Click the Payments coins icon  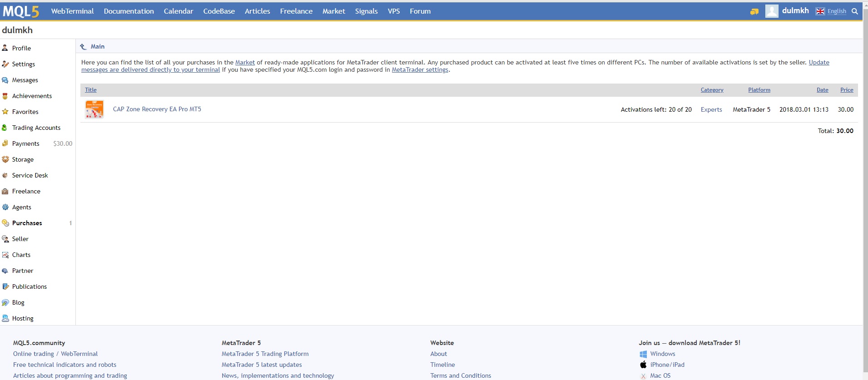point(5,143)
